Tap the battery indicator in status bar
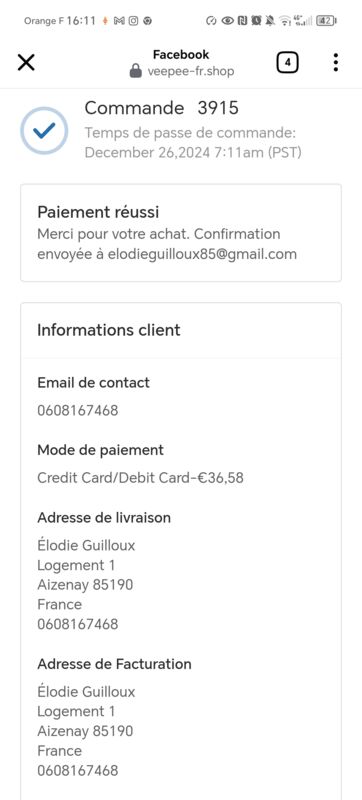 (326, 21)
